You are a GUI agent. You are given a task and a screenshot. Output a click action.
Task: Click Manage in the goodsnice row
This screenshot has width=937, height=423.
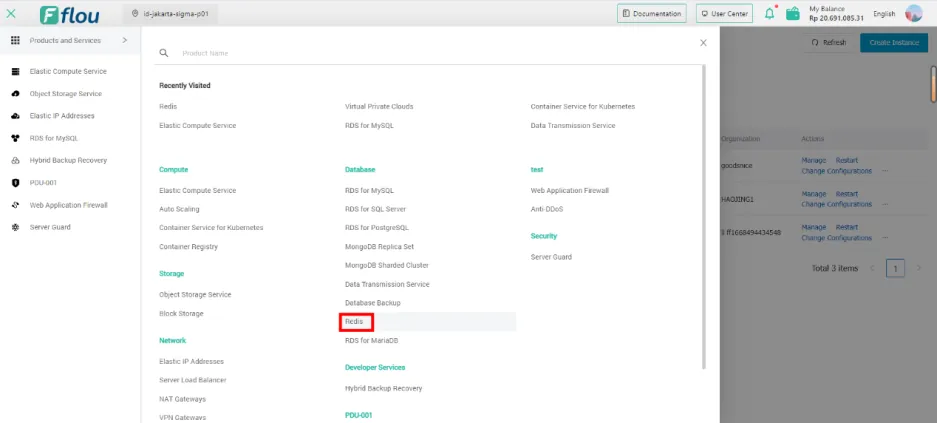click(813, 160)
